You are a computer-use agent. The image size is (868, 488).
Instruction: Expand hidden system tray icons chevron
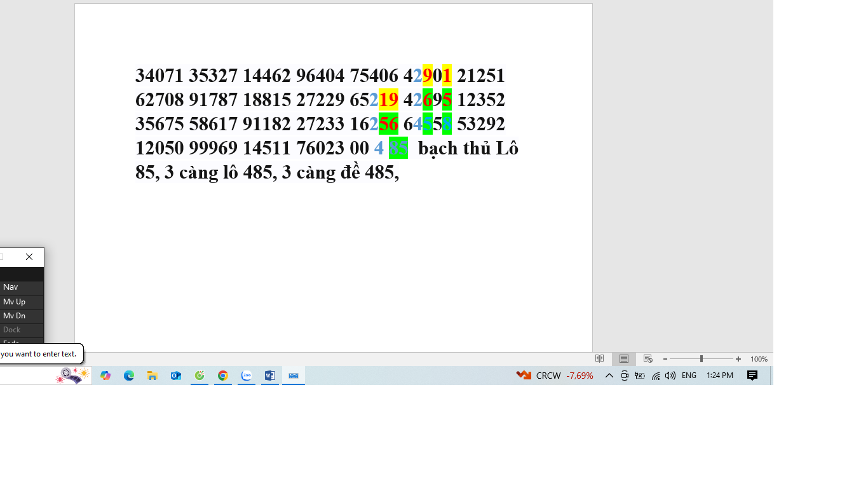(609, 376)
